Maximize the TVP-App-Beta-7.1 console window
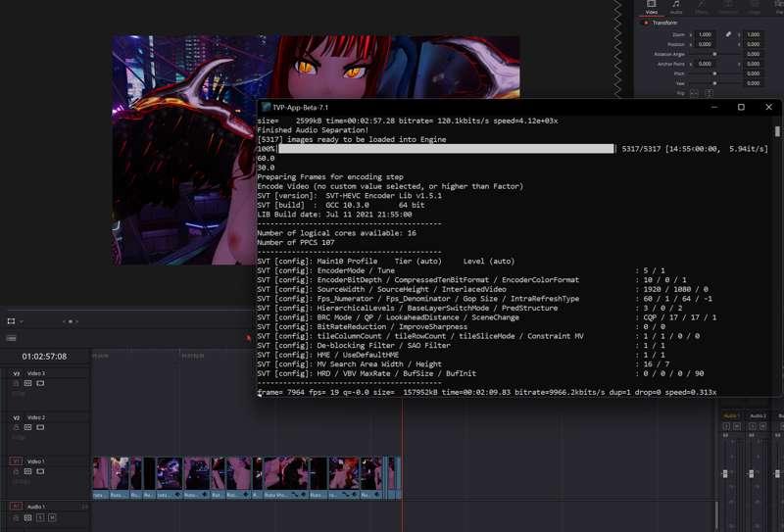The image size is (784, 532). tap(741, 107)
